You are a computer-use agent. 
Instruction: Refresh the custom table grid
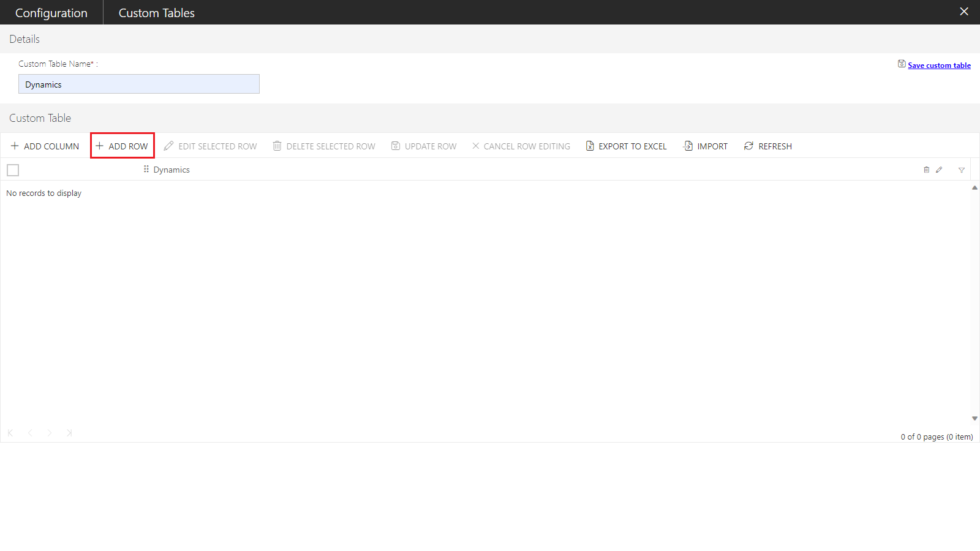click(x=768, y=146)
